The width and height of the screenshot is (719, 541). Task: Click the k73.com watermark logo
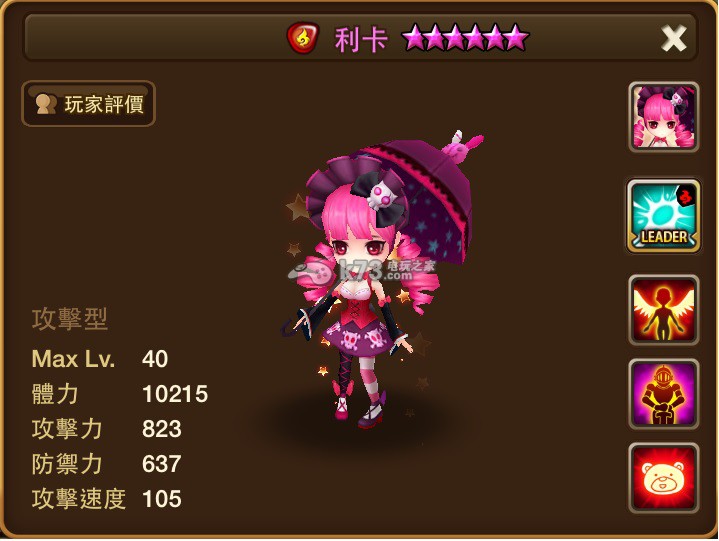point(362,270)
